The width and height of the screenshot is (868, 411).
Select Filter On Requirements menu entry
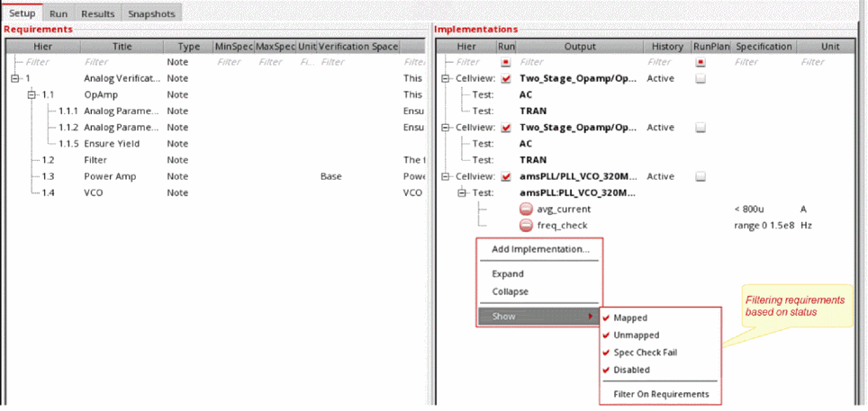(x=661, y=394)
